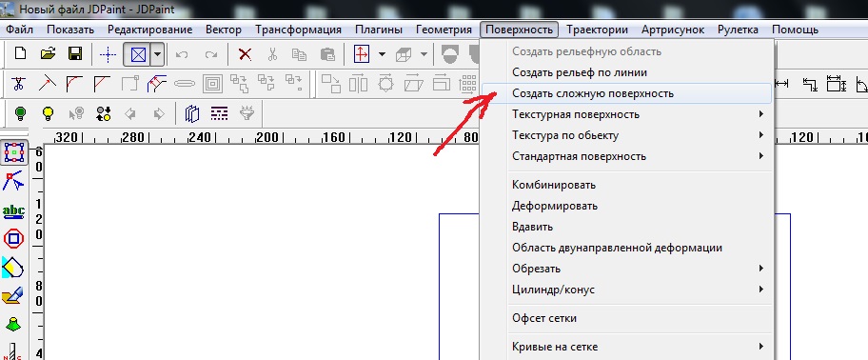Image resolution: width=868 pixels, height=360 pixels.
Task: Open the Трансформация menu
Action: [x=299, y=30]
